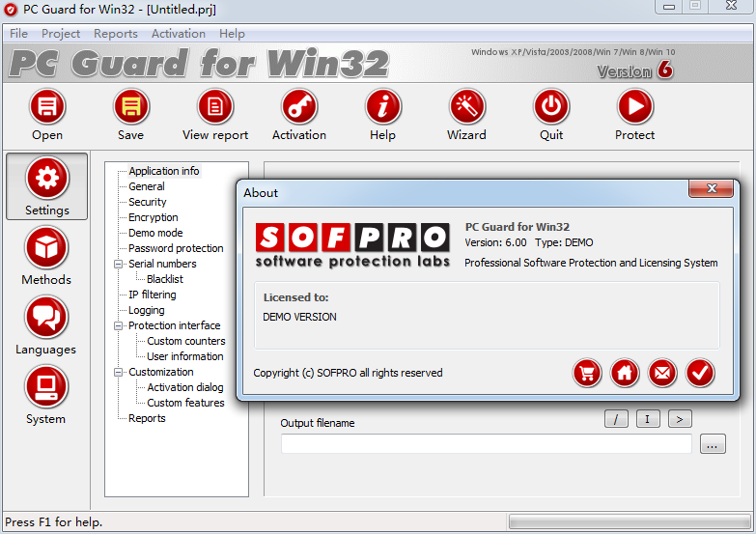Open the Help menu
The width and height of the screenshot is (756, 534).
[x=232, y=33]
